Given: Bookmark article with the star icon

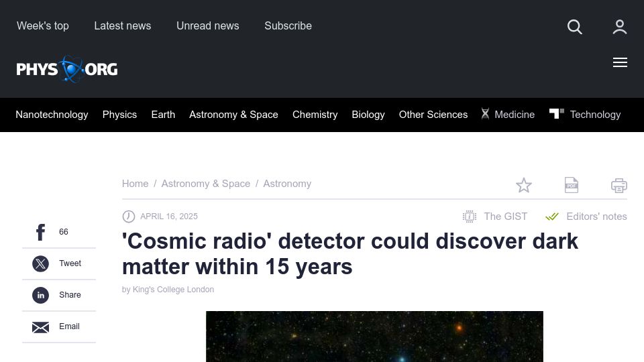Looking at the screenshot, I should pos(524,185).
